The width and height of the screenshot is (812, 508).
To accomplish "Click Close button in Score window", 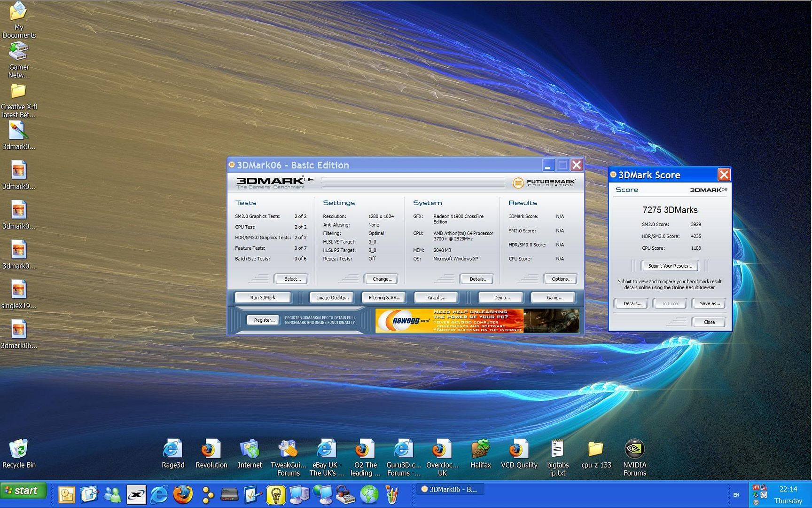I will [x=709, y=322].
